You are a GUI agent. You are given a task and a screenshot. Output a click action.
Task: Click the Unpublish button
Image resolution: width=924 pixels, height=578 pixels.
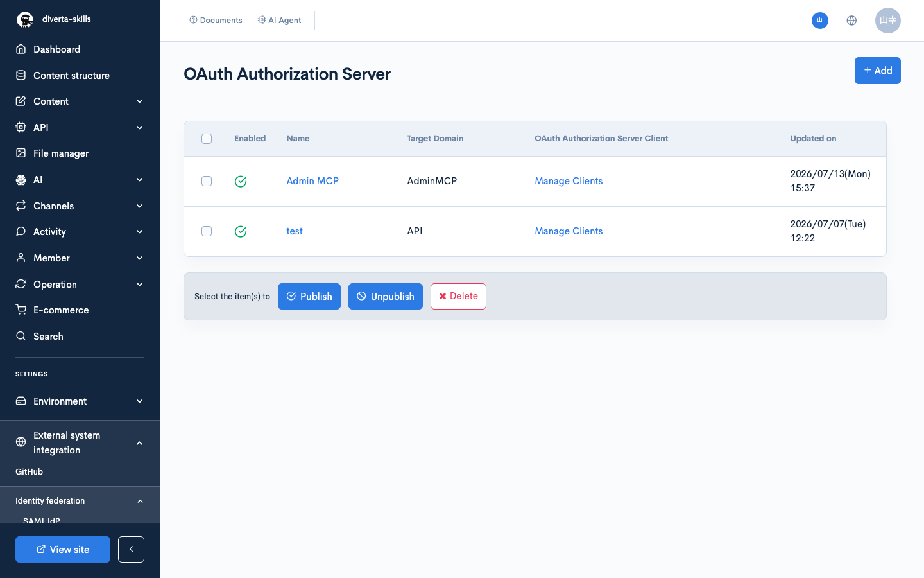click(x=386, y=296)
